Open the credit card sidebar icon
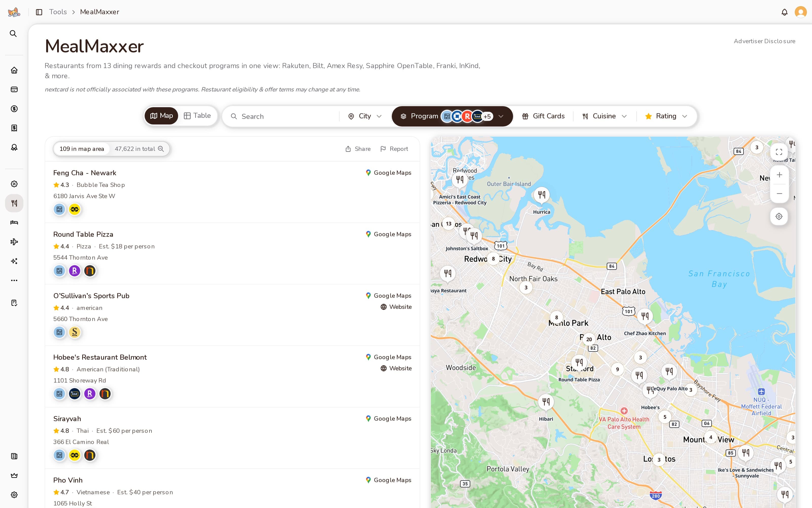 coord(14,89)
